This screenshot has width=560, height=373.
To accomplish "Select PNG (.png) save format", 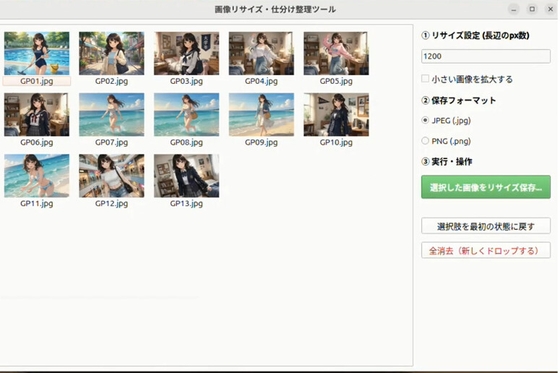I will pos(425,141).
